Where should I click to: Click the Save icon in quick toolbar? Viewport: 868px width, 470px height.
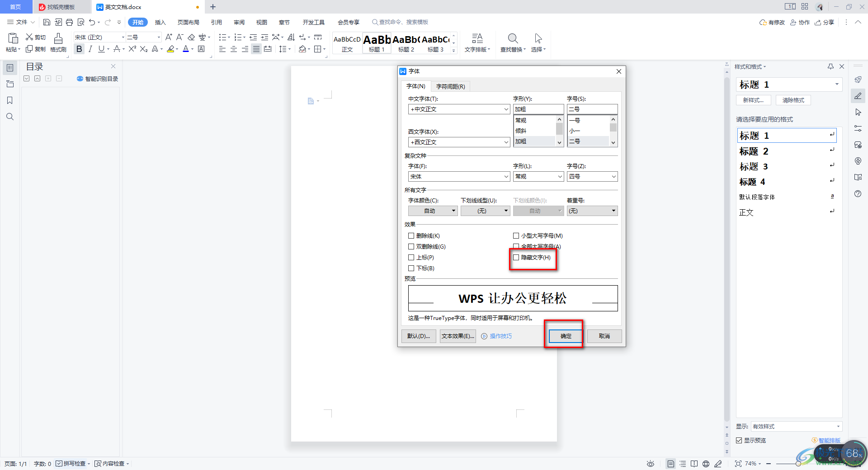point(47,22)
